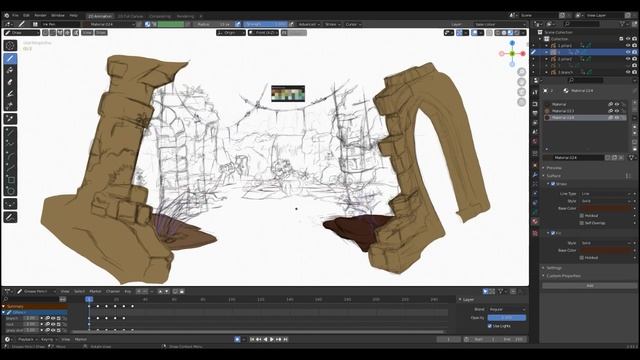
Task: Click the Pan view gizmo button
Action: point(522,82)
